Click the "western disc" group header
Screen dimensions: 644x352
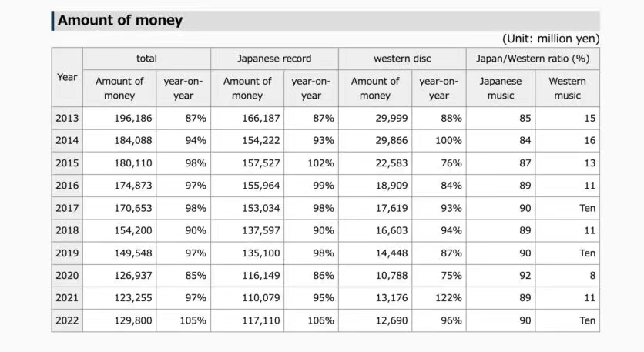[402, 59]
